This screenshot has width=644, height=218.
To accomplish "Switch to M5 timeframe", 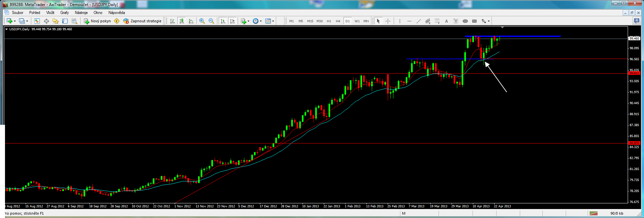I will [301, 21].
